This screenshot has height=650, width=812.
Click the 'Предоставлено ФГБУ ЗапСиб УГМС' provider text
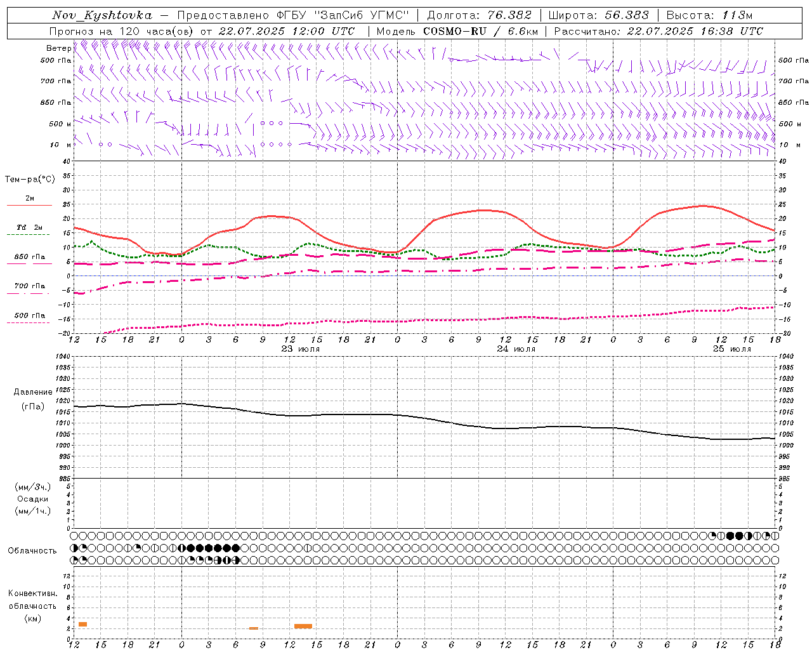click(293, 15)
